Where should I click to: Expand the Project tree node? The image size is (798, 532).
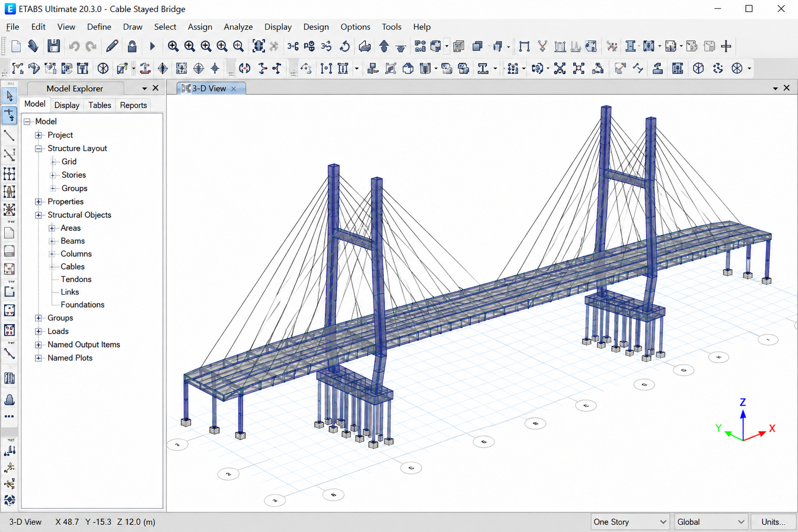pos(38,135)
